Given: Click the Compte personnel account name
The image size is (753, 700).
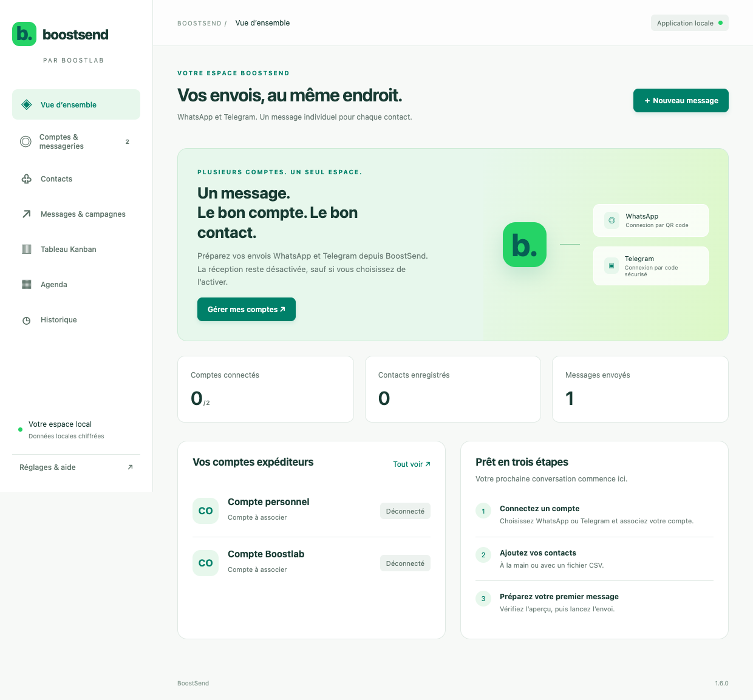Looking at the screenshot, I should (268, 502).
